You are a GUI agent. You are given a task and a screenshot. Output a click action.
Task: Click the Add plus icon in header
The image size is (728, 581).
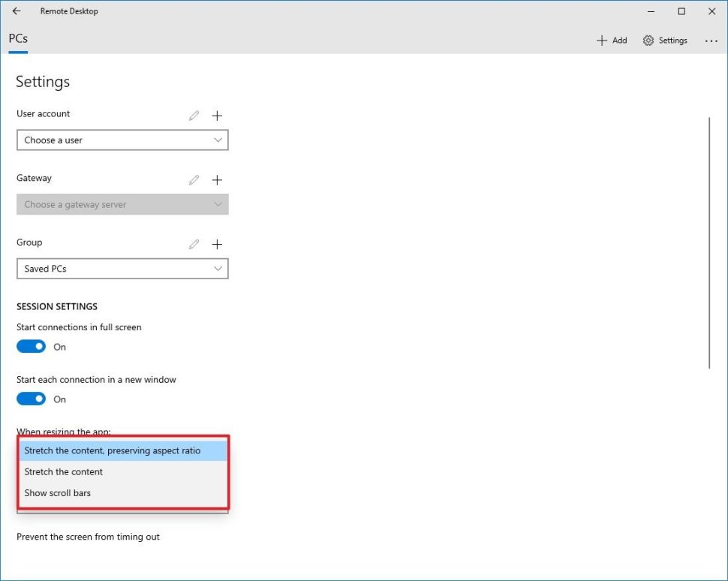[x=602, y=41]
